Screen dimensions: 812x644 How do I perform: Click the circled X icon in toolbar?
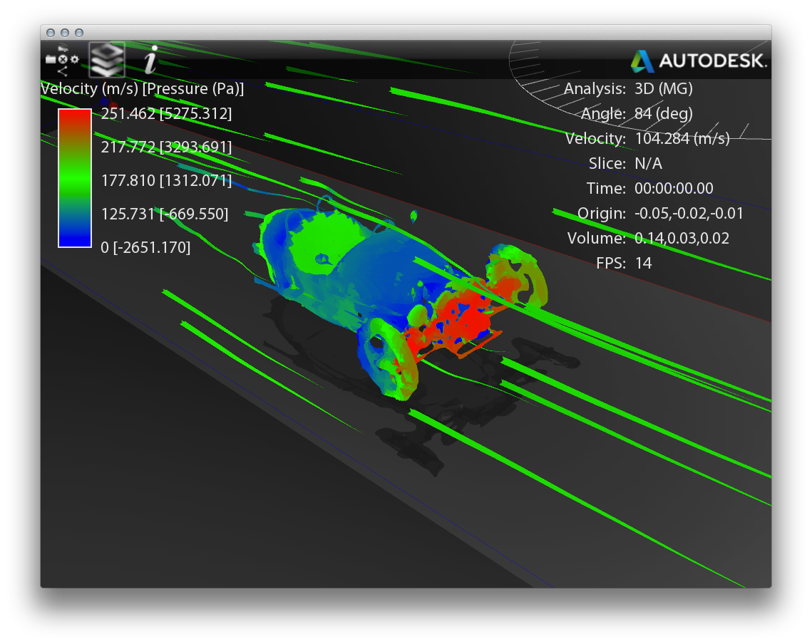click(63, 60)
